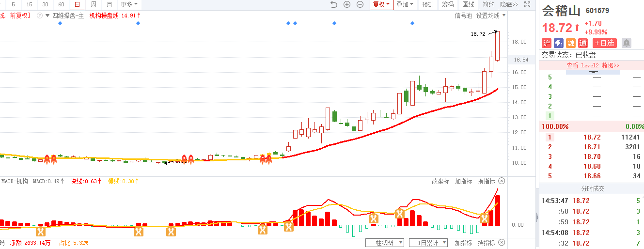Image resolution: width=644 pixels, height=249 pixels.
Task: Click the 通 stock connect badge
Action: [x=583, y=43]
